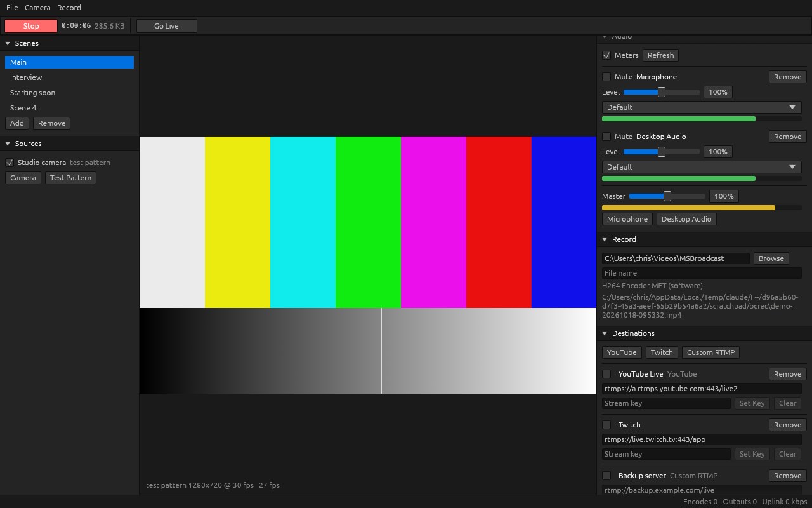Tick the Mute checkbox for Microphone
This screenshot has width=812, height=508.
point(606,77)
